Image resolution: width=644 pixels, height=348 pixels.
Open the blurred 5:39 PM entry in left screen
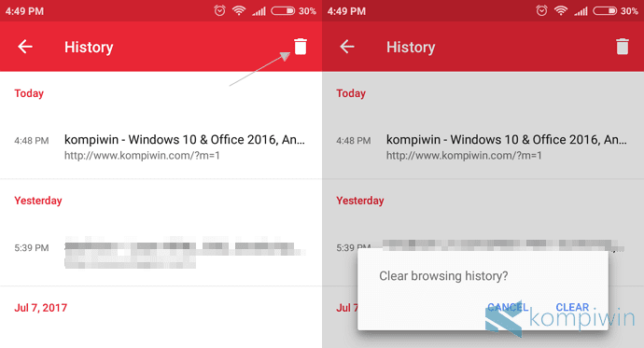161,252
